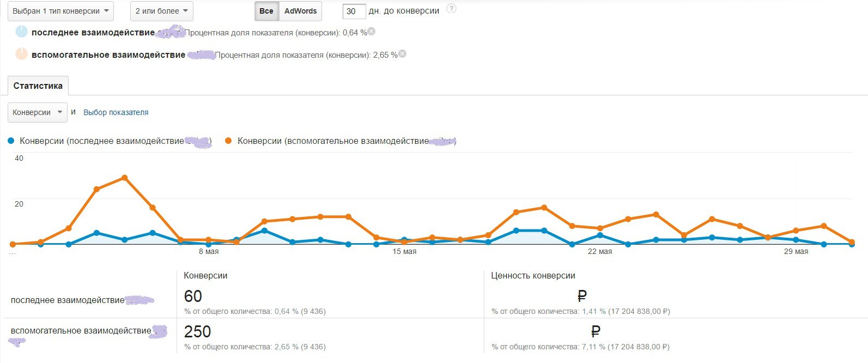Click the blue legend dot for «последнее взаимодействие»
The width and height of the screenshot is (868, 363).
[x=11, y=141]
